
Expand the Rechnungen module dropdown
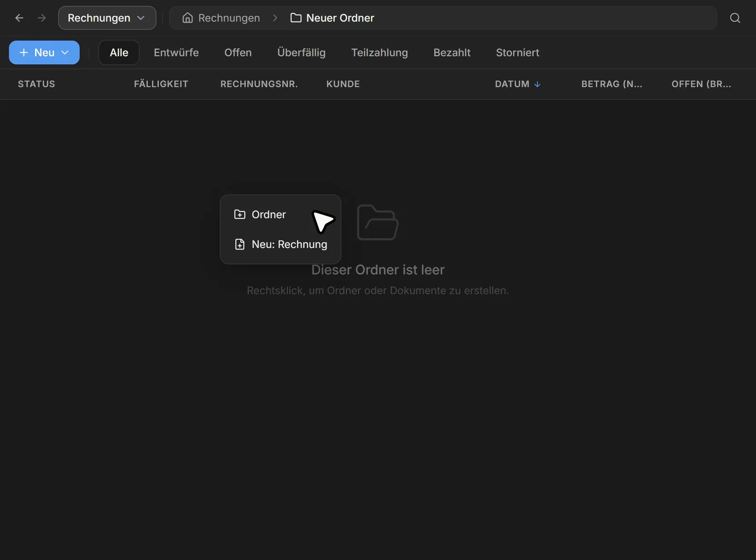point(107,18)
